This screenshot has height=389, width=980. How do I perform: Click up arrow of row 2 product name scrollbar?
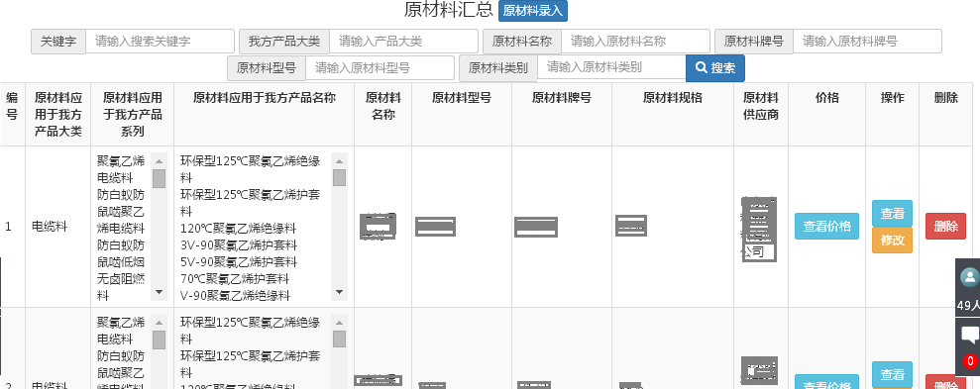pyautogui.click(x=339, y=323)
